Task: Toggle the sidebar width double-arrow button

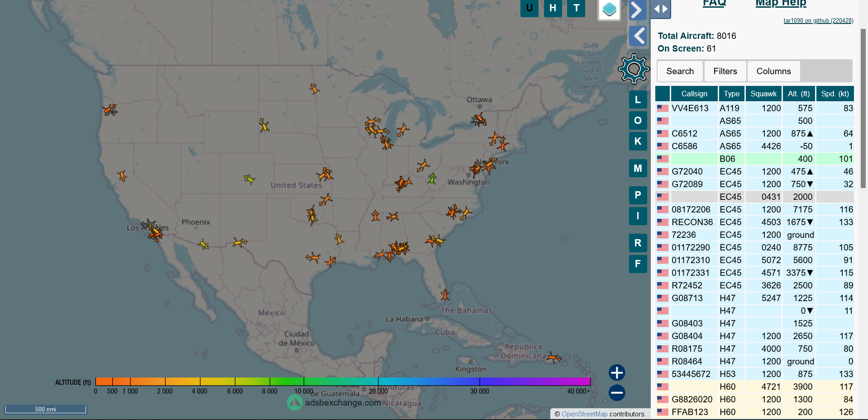Action: (661, 9)
